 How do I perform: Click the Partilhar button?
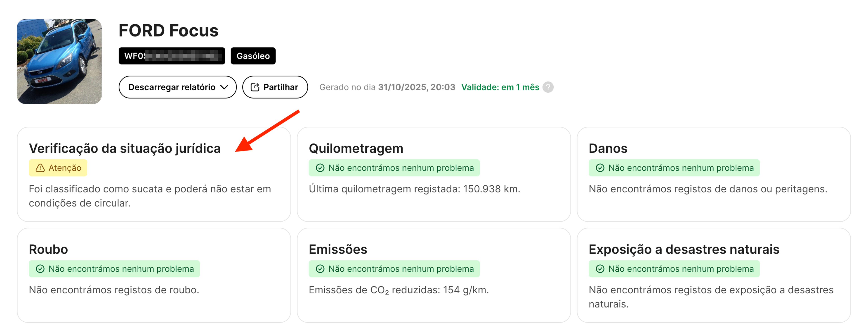275,87
